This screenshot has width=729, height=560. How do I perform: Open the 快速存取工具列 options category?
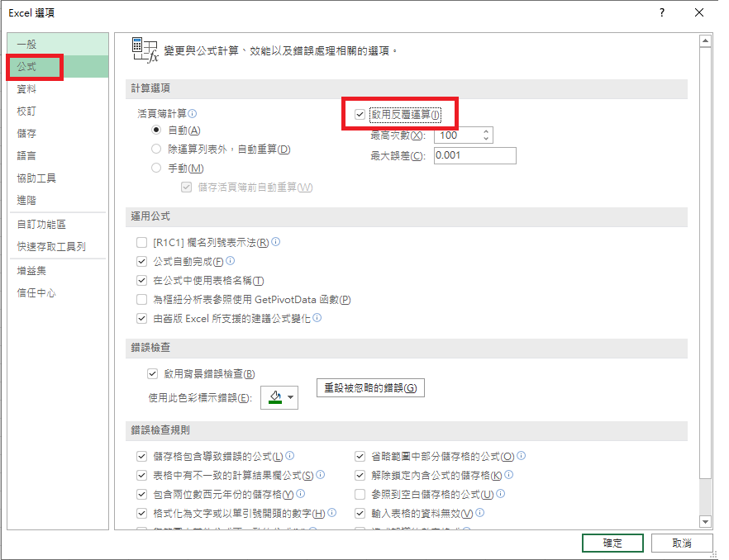(58, 247)
